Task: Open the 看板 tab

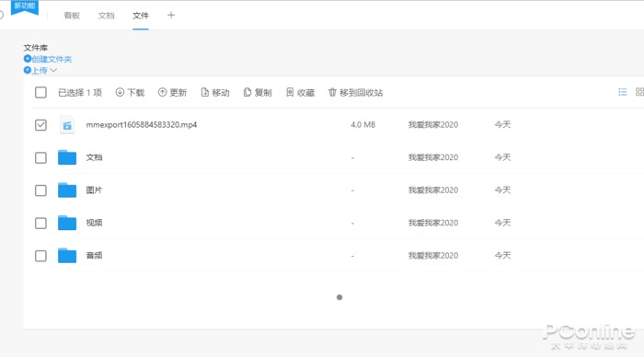Action: pos(72,16)
